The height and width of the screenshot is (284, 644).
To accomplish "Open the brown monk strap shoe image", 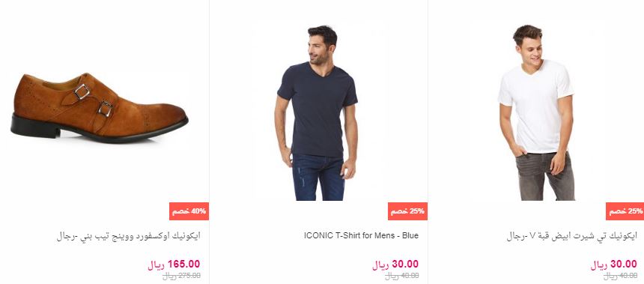I will click(100, 108).
